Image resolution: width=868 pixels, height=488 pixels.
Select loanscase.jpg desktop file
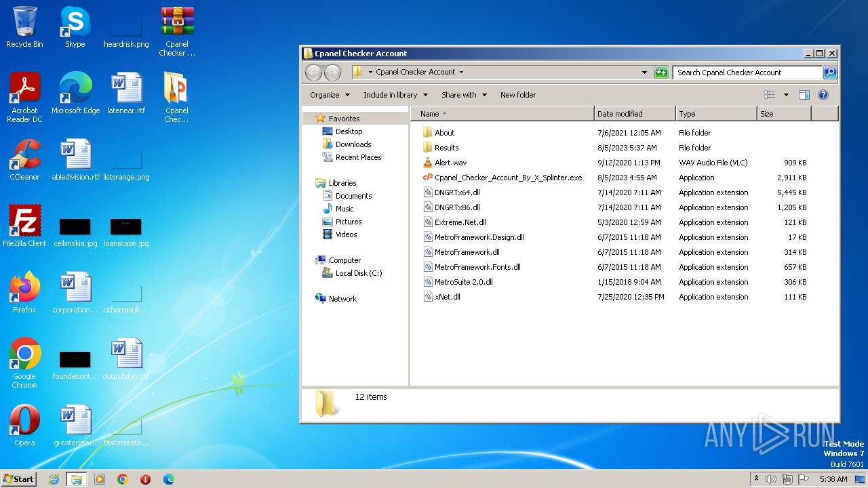[x=126, y=232]
